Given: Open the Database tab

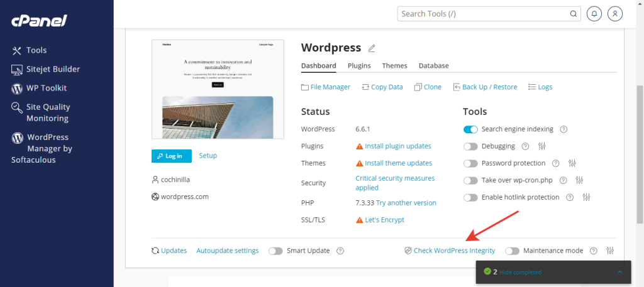Looking at the screenshot, I should 433,65.
